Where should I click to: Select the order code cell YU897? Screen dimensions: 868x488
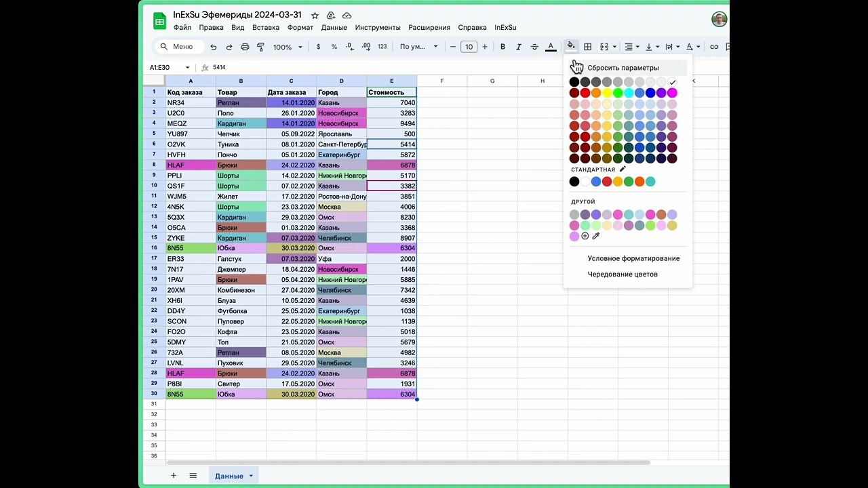coord(191,134)
